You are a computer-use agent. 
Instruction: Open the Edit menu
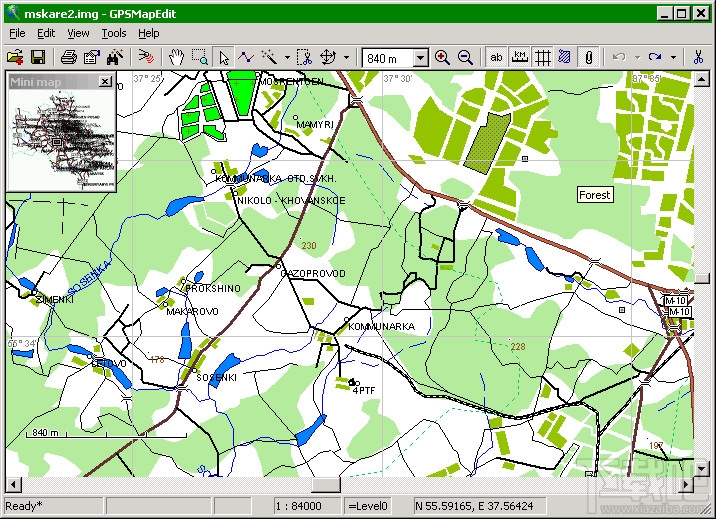[x=46, y=33]
